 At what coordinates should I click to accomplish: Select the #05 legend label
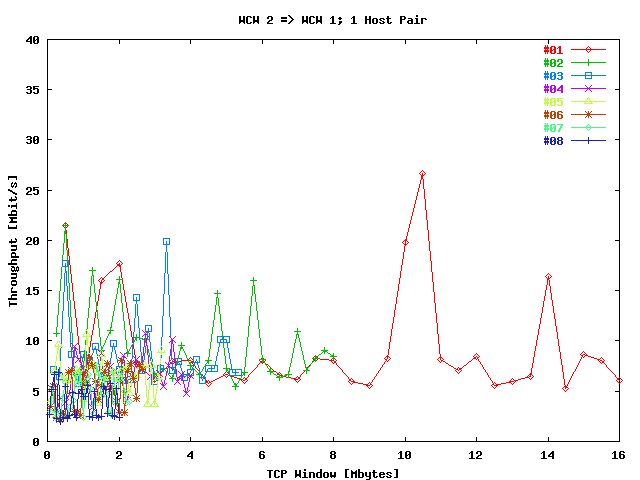coord(553,102)
